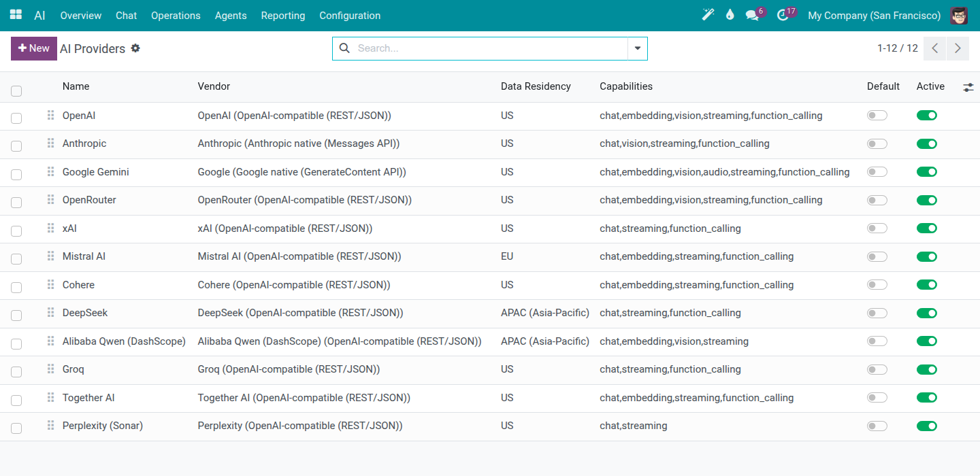Viewport: 980px width, 476px height.
Task: Grab drag handle of Anthropic row
Action: (x=50, y=143)
